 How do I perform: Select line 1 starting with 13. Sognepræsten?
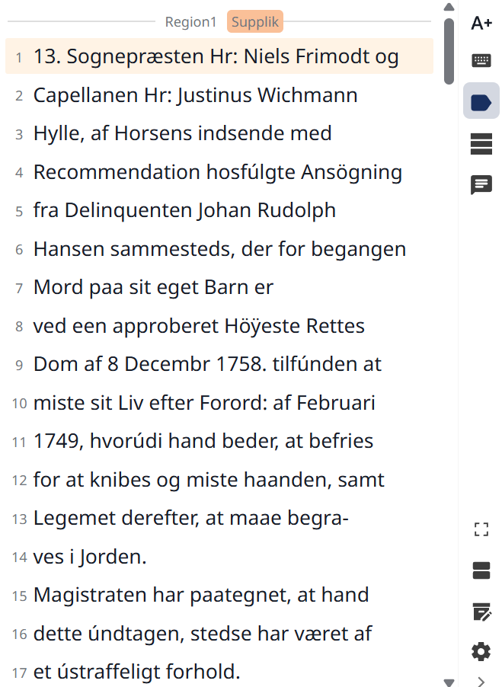click(x=219, y=56)
